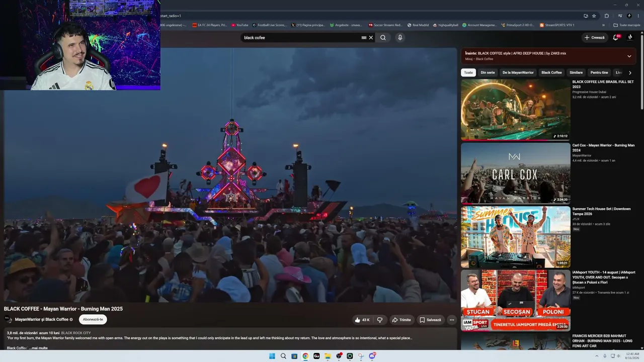Open the Real Madrid bookmark
644x362 pixels.
coord(418,25)
